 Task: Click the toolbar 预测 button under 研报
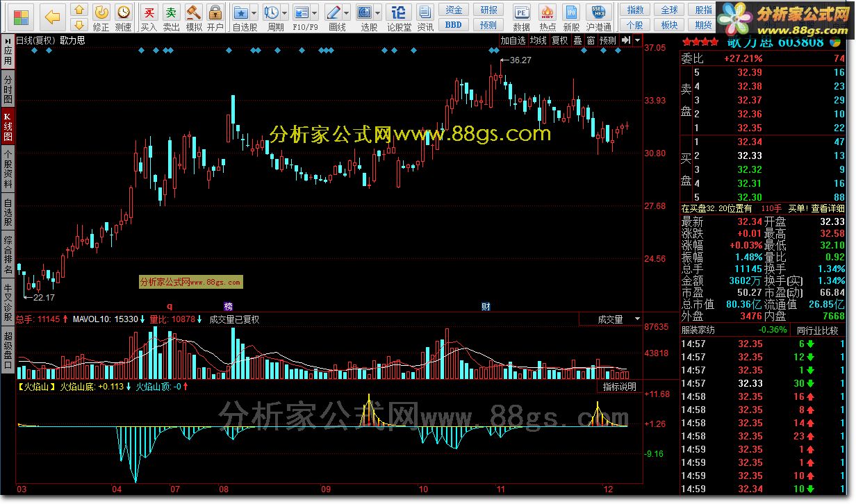[488, 24]
